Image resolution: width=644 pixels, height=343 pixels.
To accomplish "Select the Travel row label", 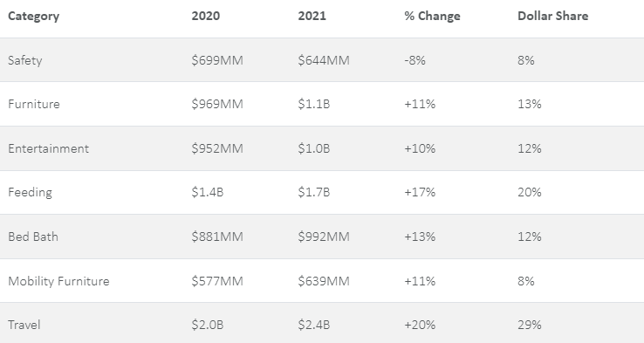I will 24,325.
